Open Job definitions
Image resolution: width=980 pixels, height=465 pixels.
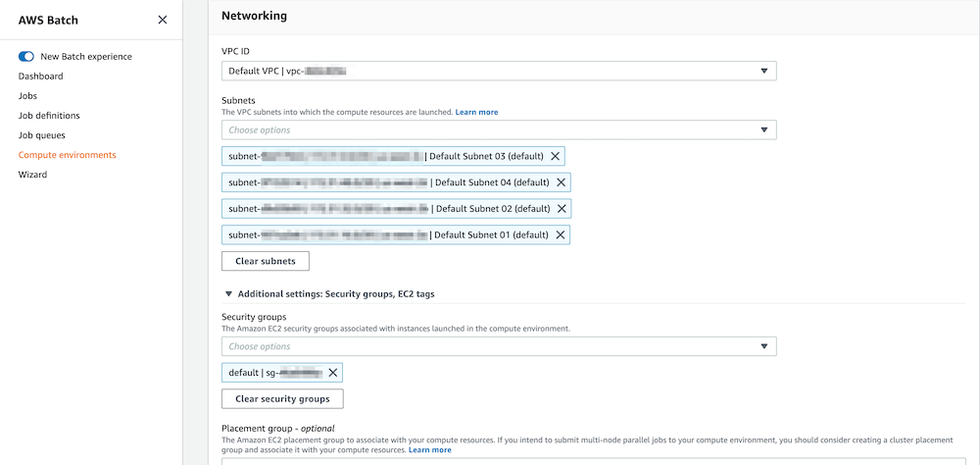click(x=49, y=116)
